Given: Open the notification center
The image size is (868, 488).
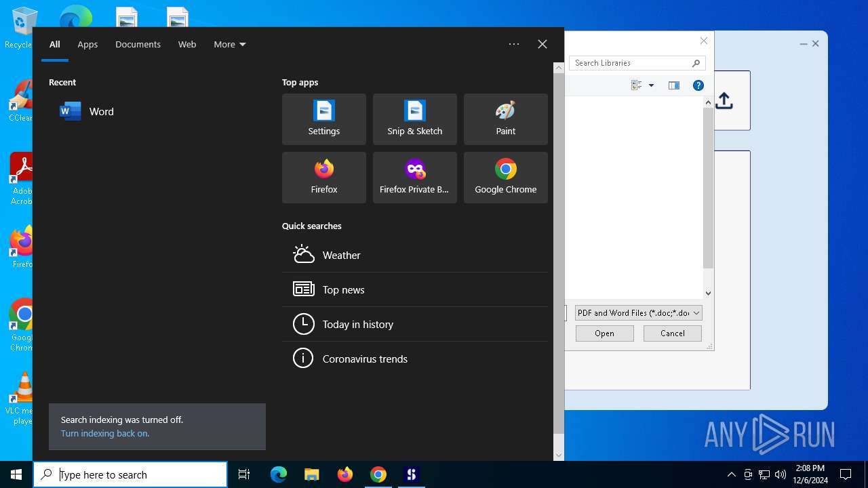Looking at the screenshot, I should click(846, 474).
